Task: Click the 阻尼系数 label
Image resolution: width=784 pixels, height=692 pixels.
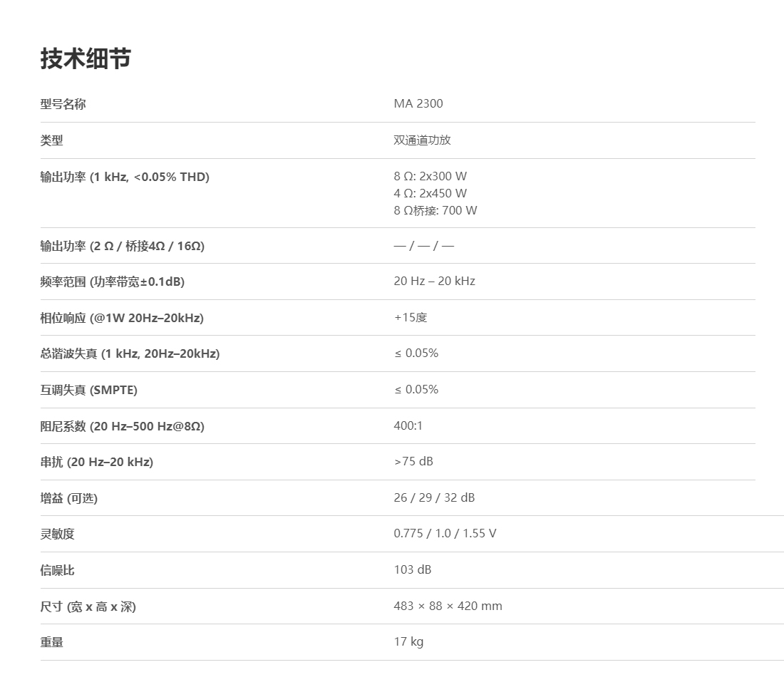Action: coord(122,426)
